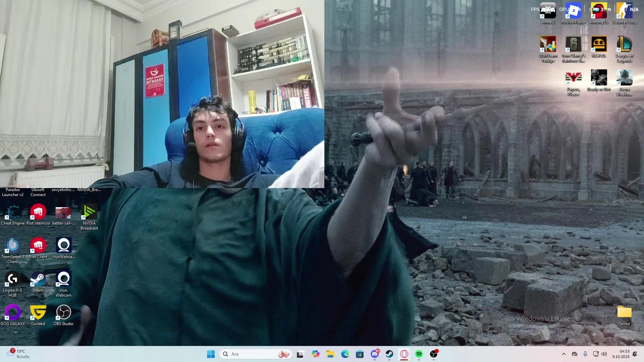Switch to Spotify on the taskbar
Viewport: 644px width, 362px height.
419,354
